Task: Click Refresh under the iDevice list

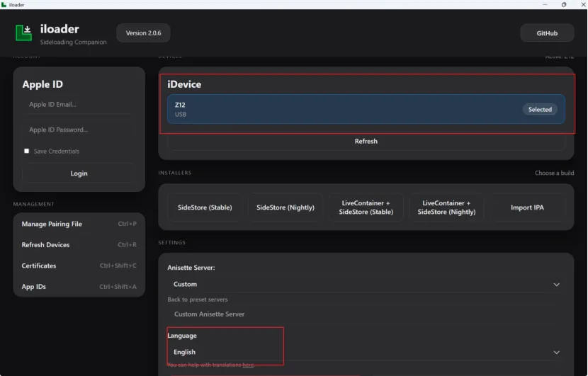Action: point(366,142)
